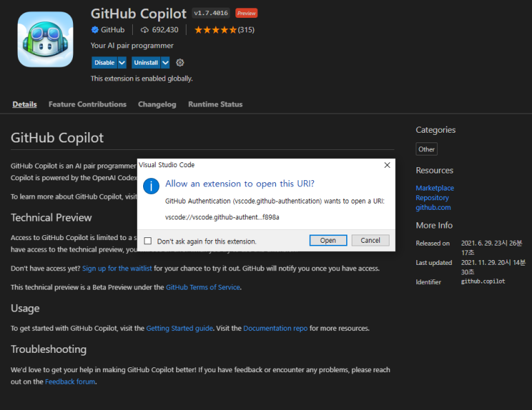Open the Feedback forum link
Screen dimensions: 532x410
(70, 382)
